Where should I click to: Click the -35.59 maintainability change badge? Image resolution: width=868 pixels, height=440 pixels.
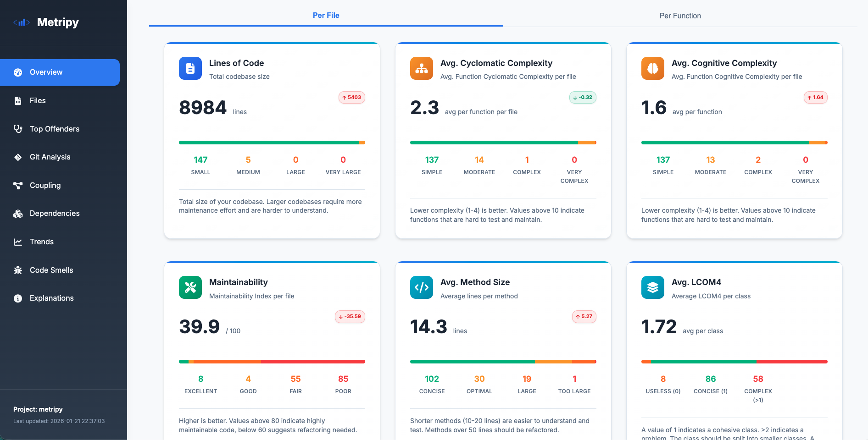click(x=350, y=316)
